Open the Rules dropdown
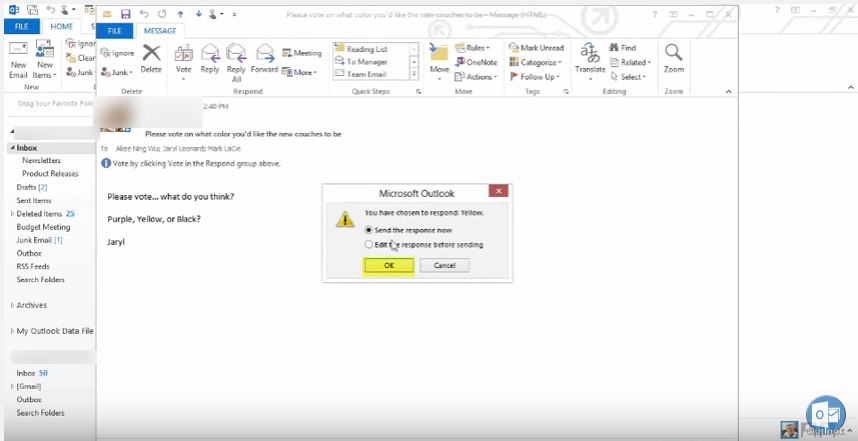The image size is (858, 441). 472,48
